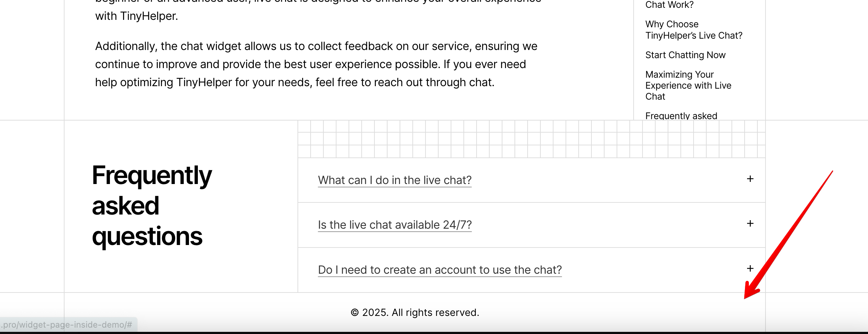The width and height of the screenshot is (868, 334).
Task: Click the grid pattern above the FAQ list
Action: coord(531,139)
